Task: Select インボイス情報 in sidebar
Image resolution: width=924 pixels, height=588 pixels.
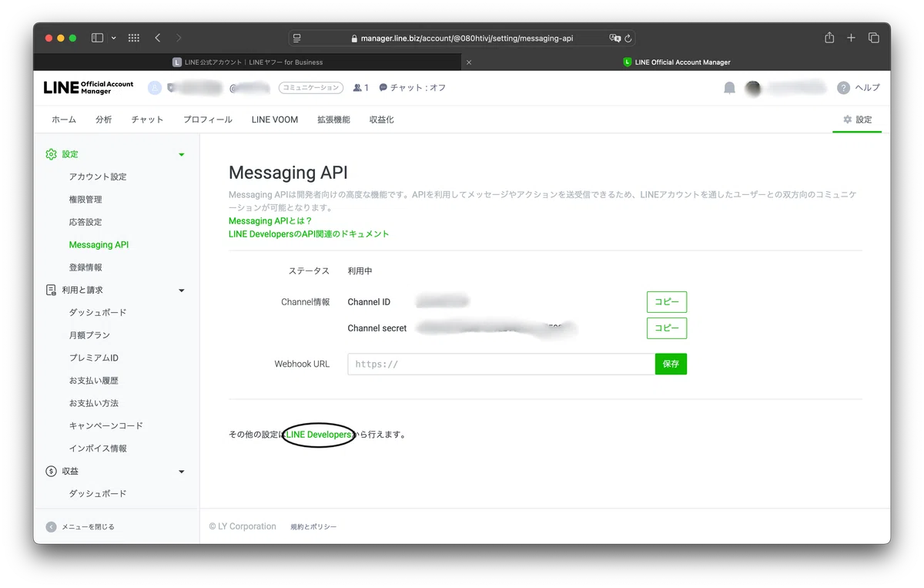Action: pos(98,449)
